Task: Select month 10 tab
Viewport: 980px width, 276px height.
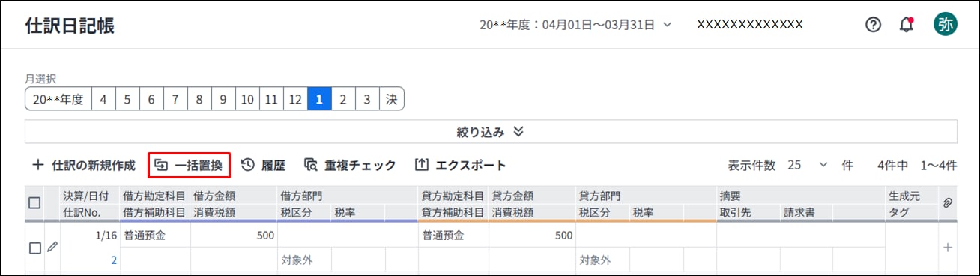Action: pos(247,99)
